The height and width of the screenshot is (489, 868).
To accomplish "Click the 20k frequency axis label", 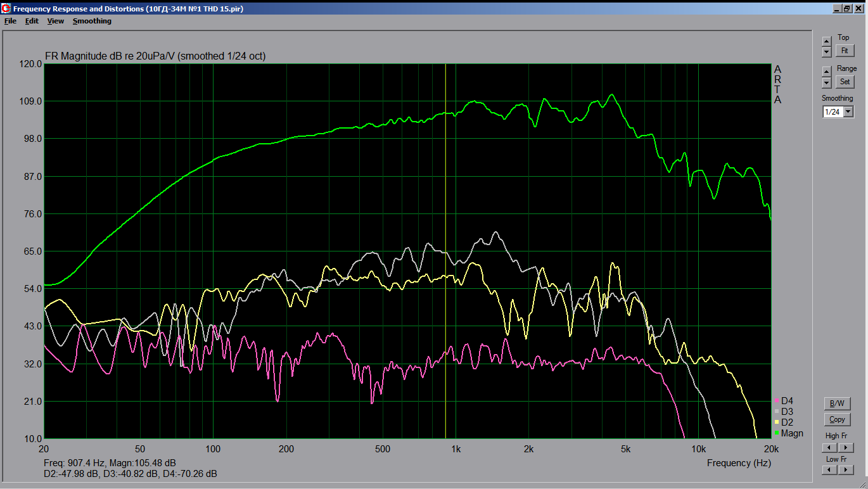I will click(771, 448).
